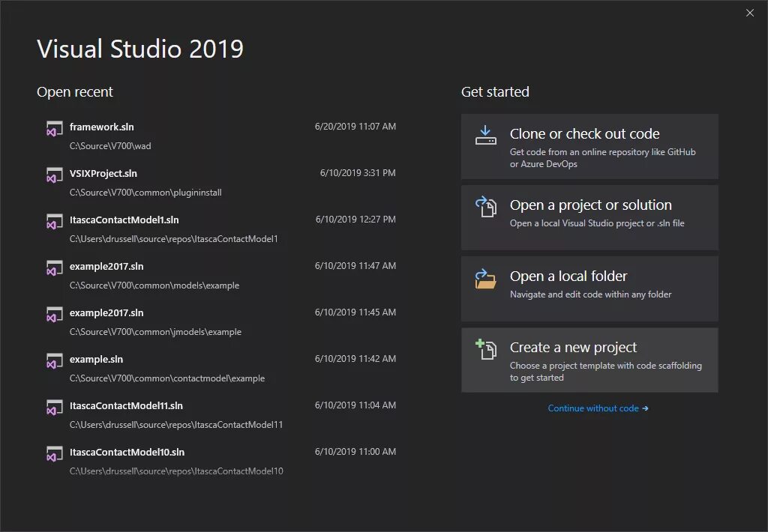
Task: Click path C:\Source\V700\common\contactmodel\example
Action: [x=167, y=378]
